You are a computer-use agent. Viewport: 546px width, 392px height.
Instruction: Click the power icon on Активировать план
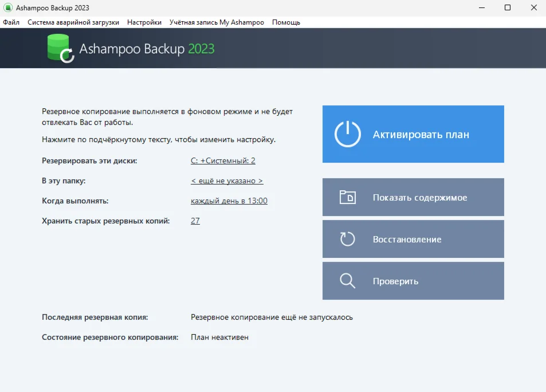[347, 134]
